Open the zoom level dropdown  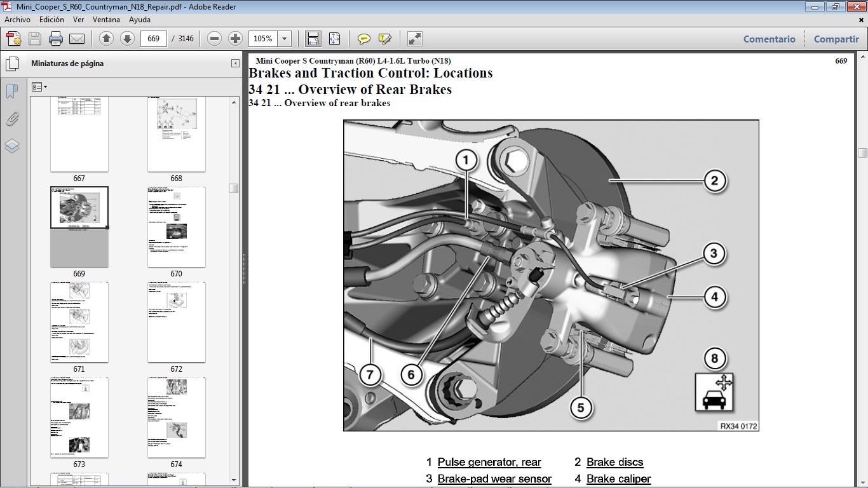[283, 38]
